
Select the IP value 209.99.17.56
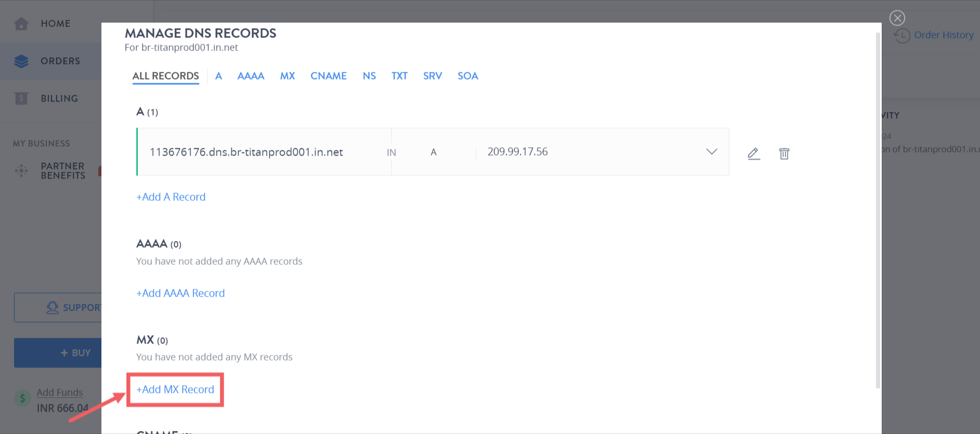pyautogui.click(x=518, y=151)
